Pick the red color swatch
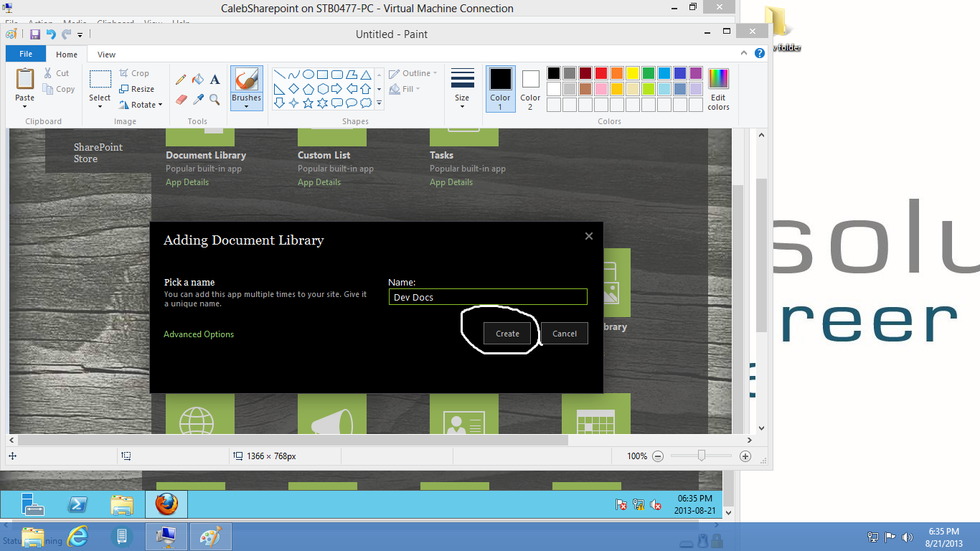980x551 pixels. pyautogui.click(x=601, y=73)
